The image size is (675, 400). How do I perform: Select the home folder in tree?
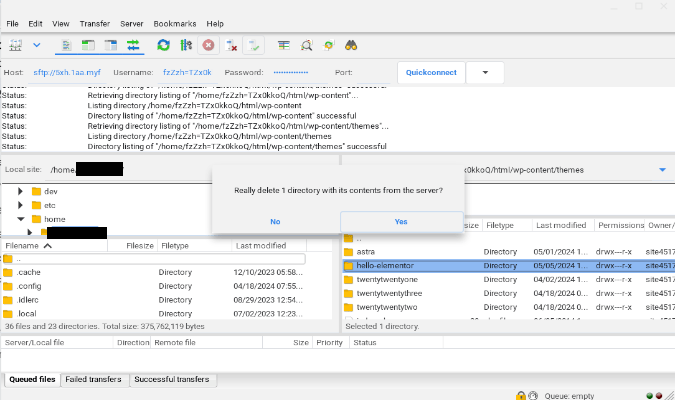(x=55, y=219)
